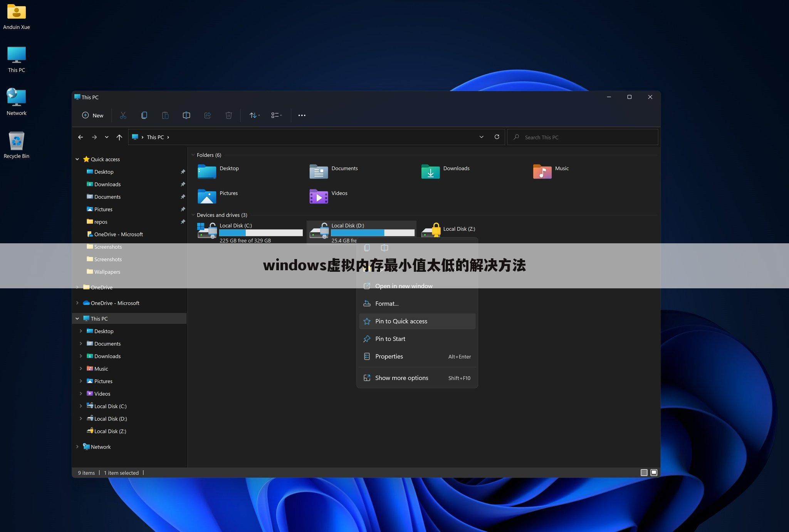Screen dimensions: 789x532
Task: Open the Layout and view options dropdown
Action: tap(276, 115)
